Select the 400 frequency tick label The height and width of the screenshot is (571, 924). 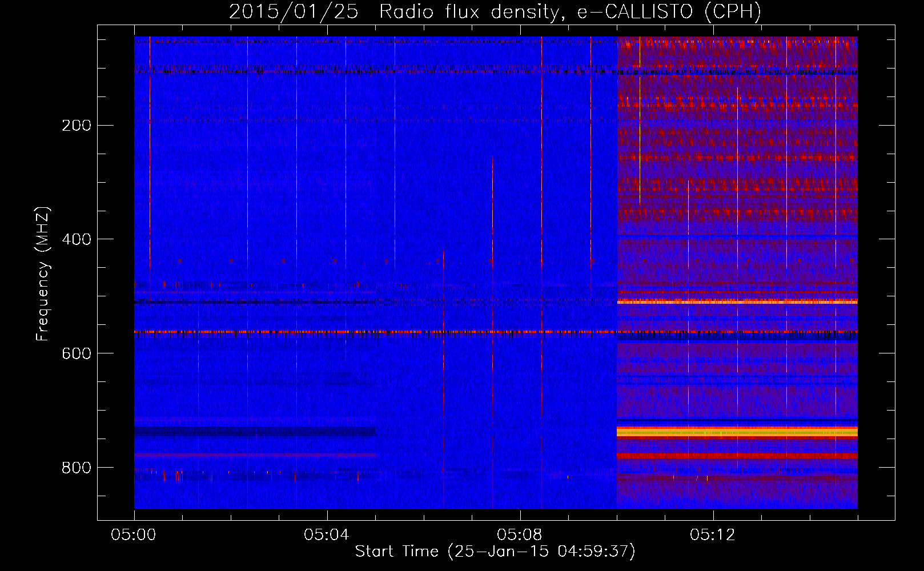77,239
